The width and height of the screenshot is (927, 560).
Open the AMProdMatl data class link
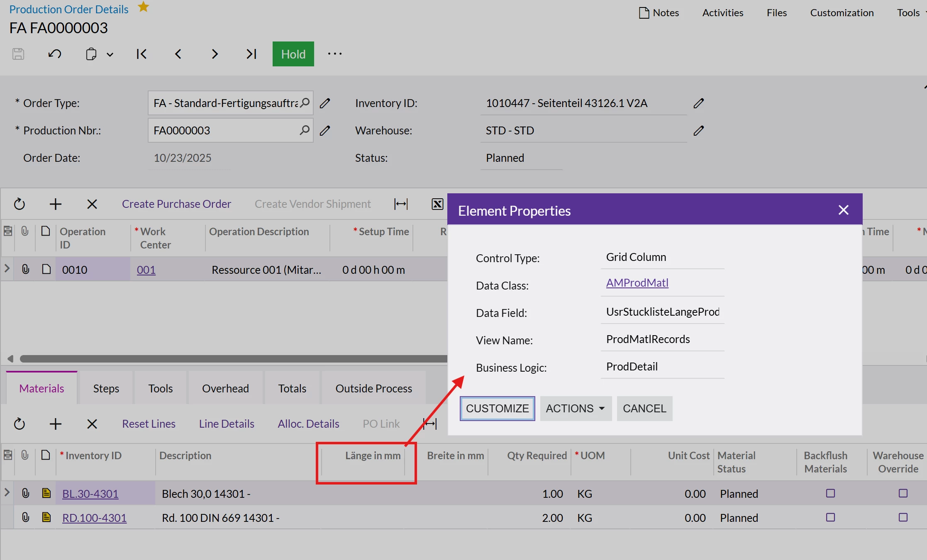(x=637, y=282)
